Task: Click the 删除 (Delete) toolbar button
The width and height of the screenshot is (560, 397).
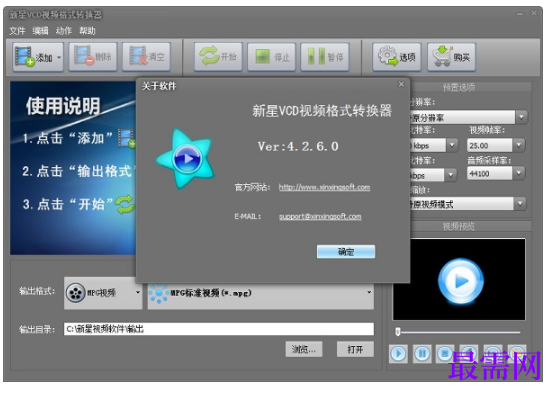Action: tap(93, 57)
